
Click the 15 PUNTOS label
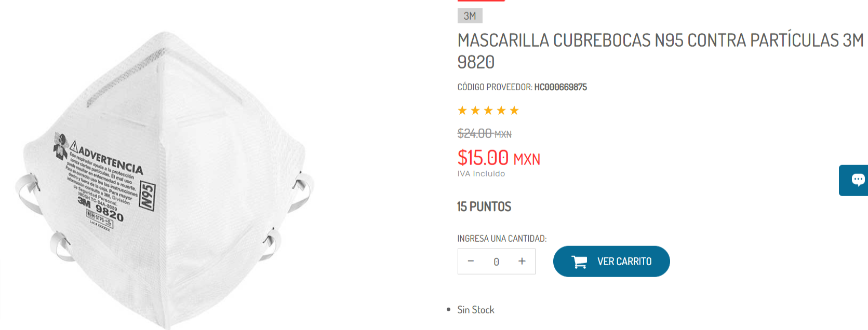click(x=484, y=207)
